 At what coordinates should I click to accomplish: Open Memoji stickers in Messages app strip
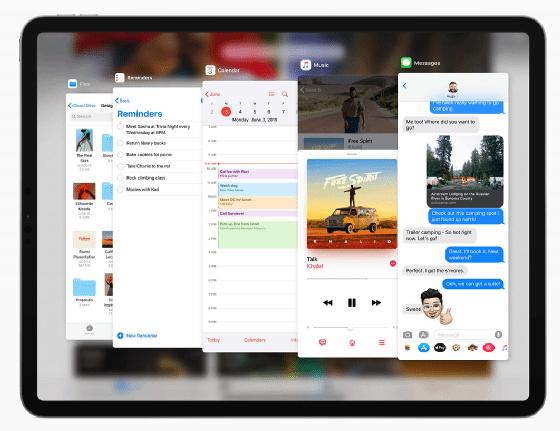(472, 347)
